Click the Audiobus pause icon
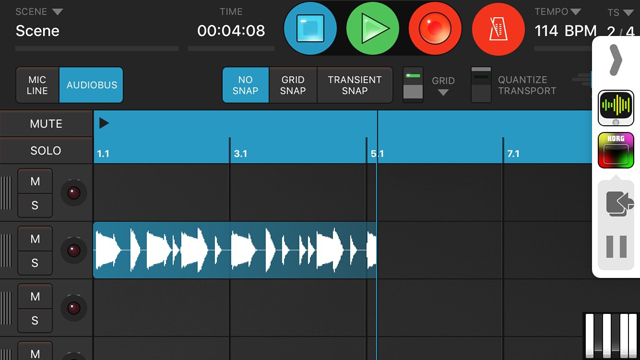Image resolution: width=640 pixels, height=360 pixels. coord(616,247)
